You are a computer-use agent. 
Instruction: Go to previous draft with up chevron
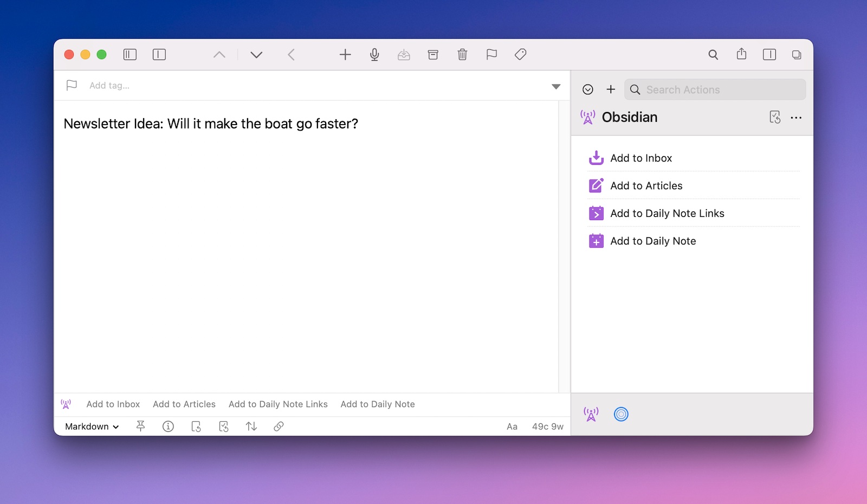pyautogui.click(x=219, y=54)
